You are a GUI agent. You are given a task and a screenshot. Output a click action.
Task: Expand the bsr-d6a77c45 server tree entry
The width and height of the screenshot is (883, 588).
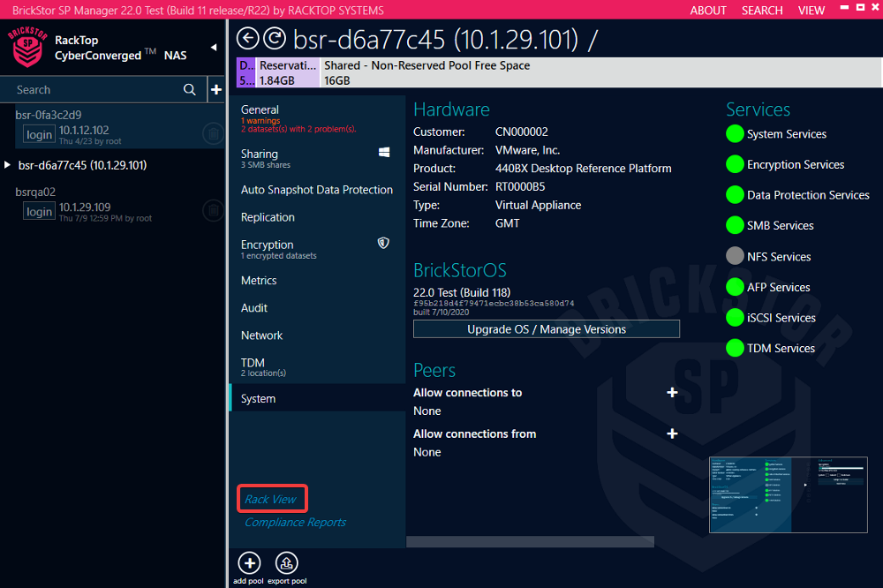tap(8, 165)
